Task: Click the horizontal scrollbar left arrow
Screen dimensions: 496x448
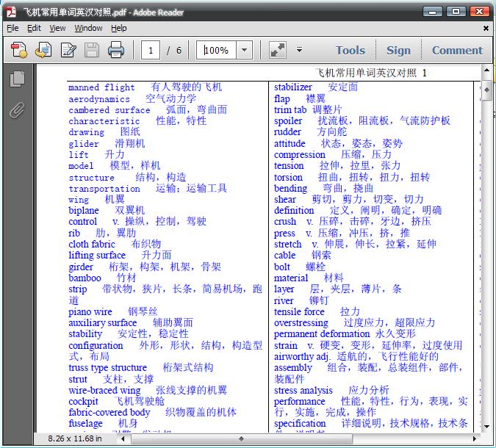Action: coord(123,438)
